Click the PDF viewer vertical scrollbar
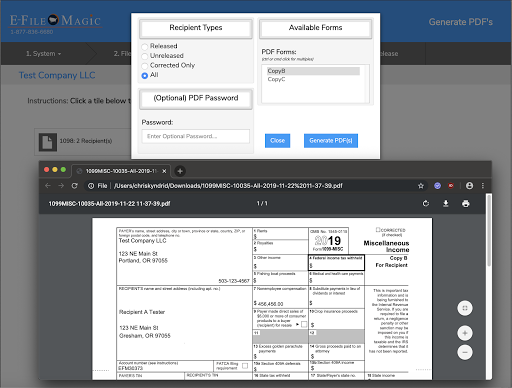This screenshot has width=512, height=388. [489, 230]
